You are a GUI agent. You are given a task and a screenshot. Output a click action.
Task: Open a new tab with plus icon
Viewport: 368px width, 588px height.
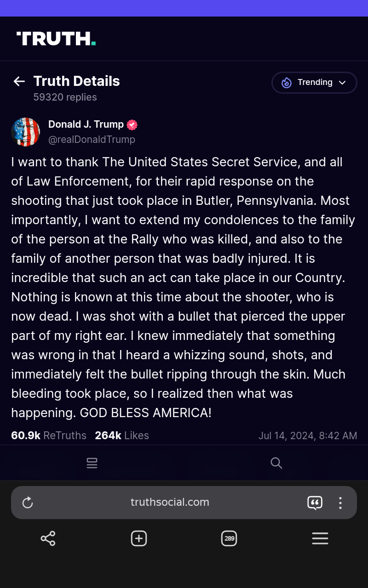[139, 538]
